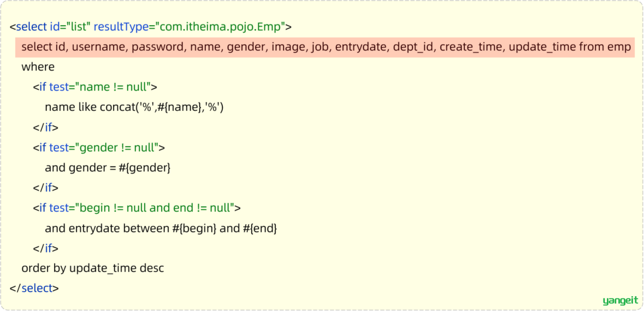Viewport: 644px width, 311px height.
Task: Click the begin and end null test tag
Action: pos(137,208)
